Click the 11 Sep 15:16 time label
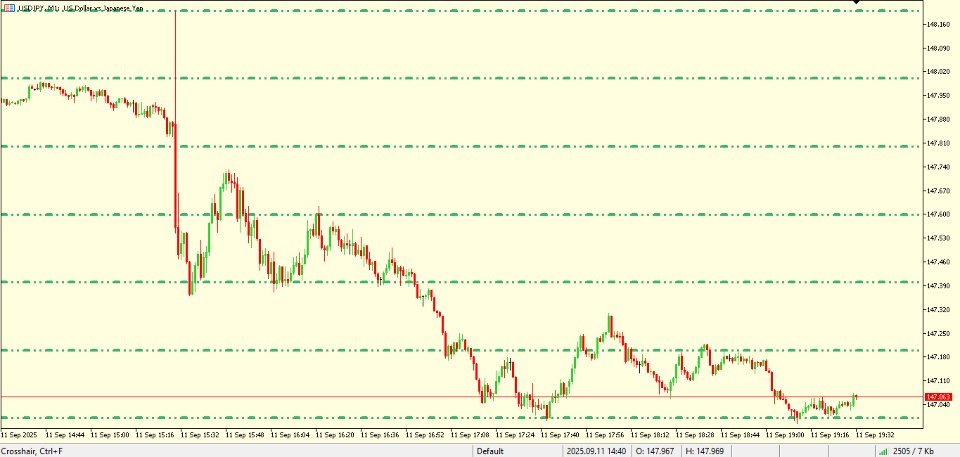Viewport: 960px width, 457px height. [x=155, y=435]
